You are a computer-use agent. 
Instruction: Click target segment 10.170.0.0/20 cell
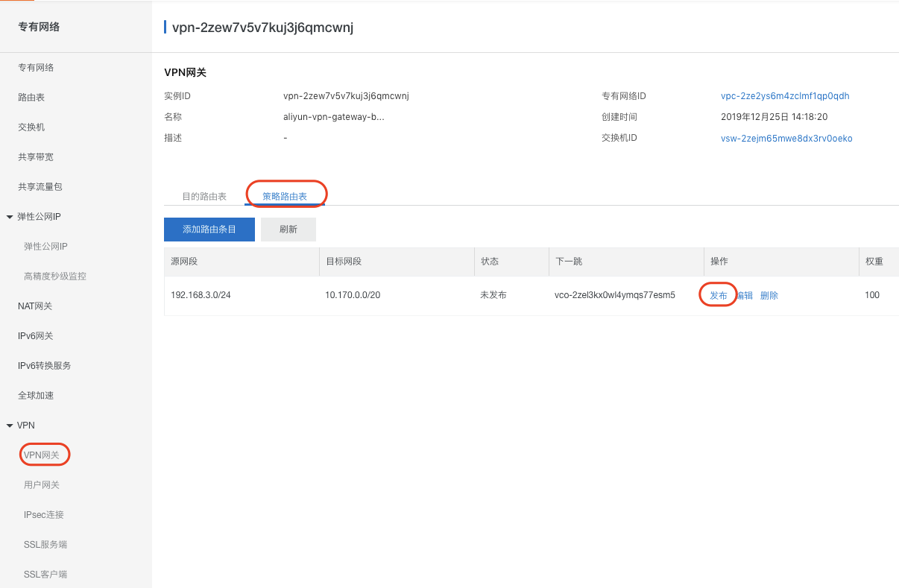tap(353, 295)
